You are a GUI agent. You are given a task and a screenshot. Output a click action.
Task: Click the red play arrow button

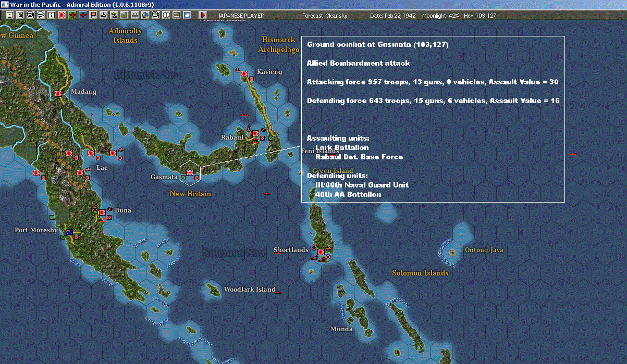[203, 15]
